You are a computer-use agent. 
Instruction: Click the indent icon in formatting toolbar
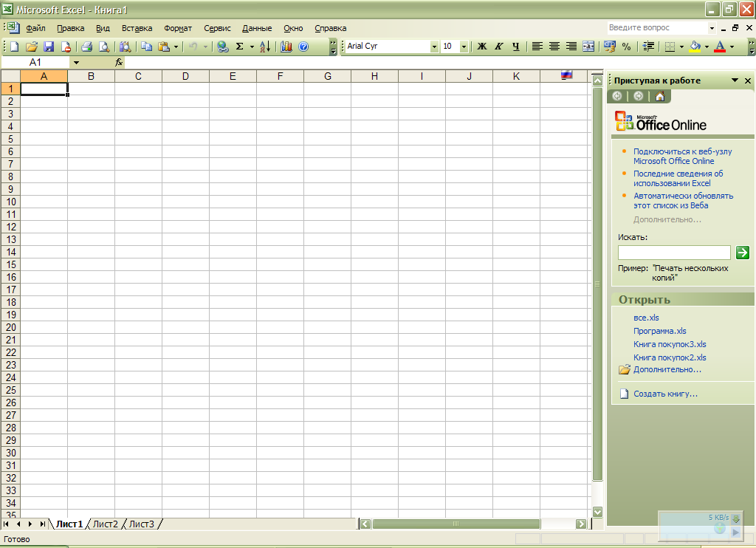pyautogui.click(x=648, y=47)
